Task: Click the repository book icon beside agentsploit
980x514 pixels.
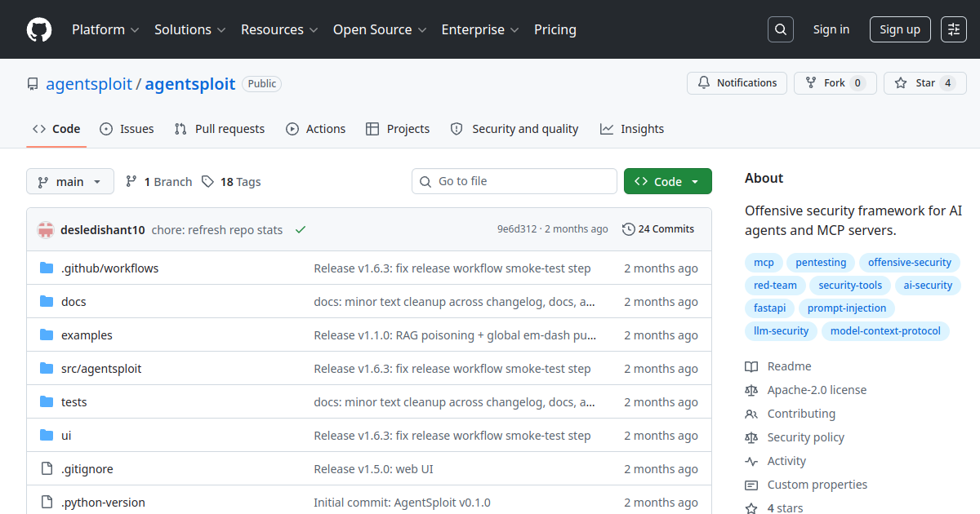Action: [33, 84]
